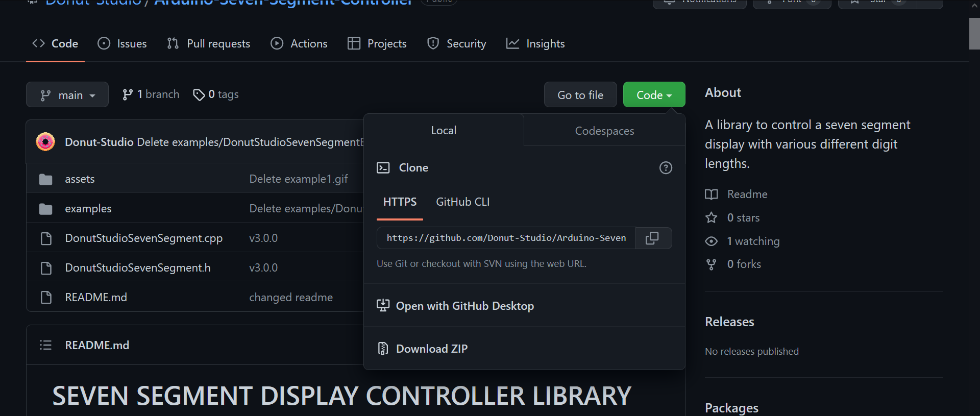
Task: Click the README.md row file icon
Action: tap(46, 298)
